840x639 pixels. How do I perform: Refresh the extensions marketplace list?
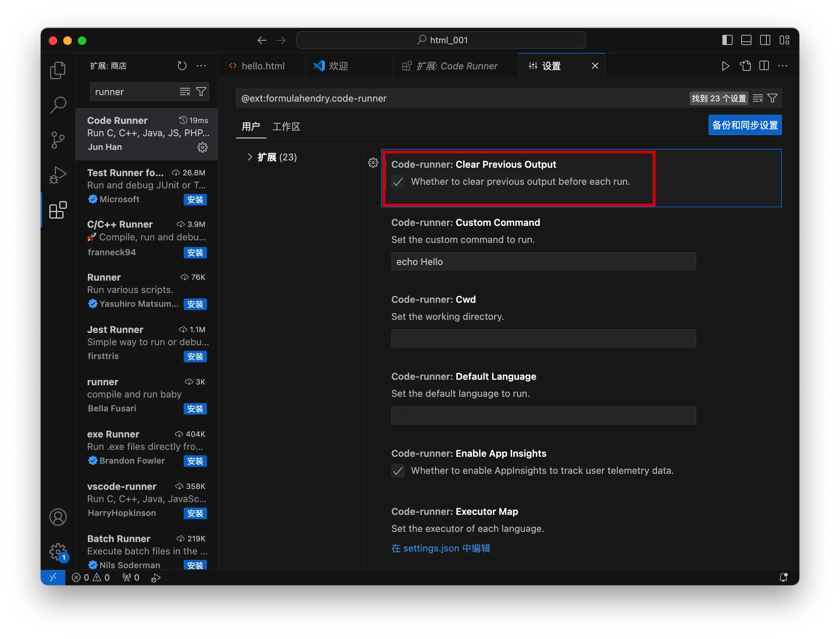[x=182, y=66]
